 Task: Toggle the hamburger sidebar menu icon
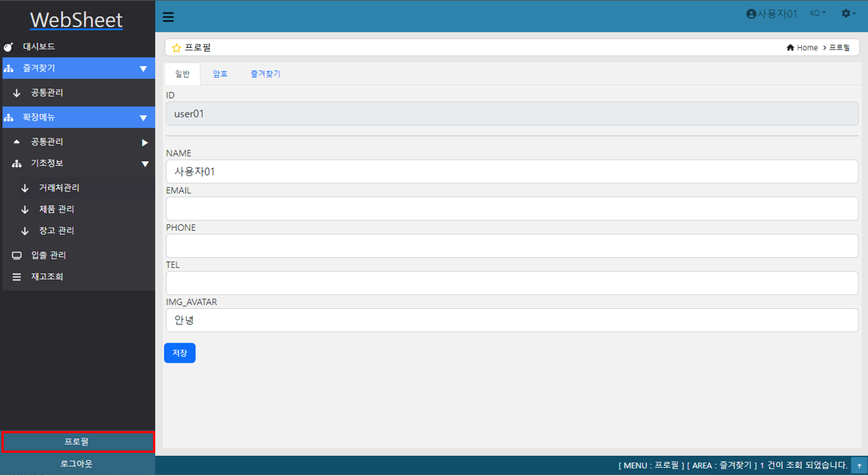(168, 17)
